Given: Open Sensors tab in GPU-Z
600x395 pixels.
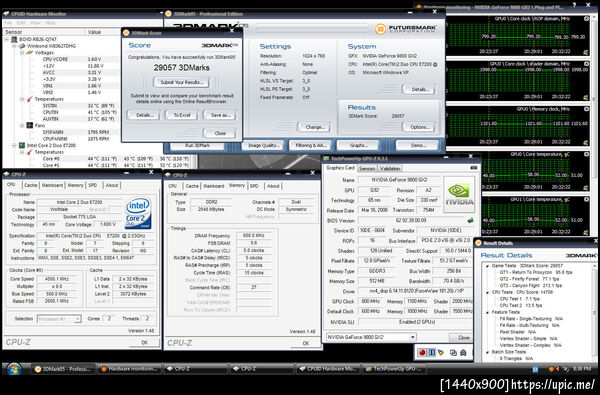Looking at the screenshot, I should [367, 168].
